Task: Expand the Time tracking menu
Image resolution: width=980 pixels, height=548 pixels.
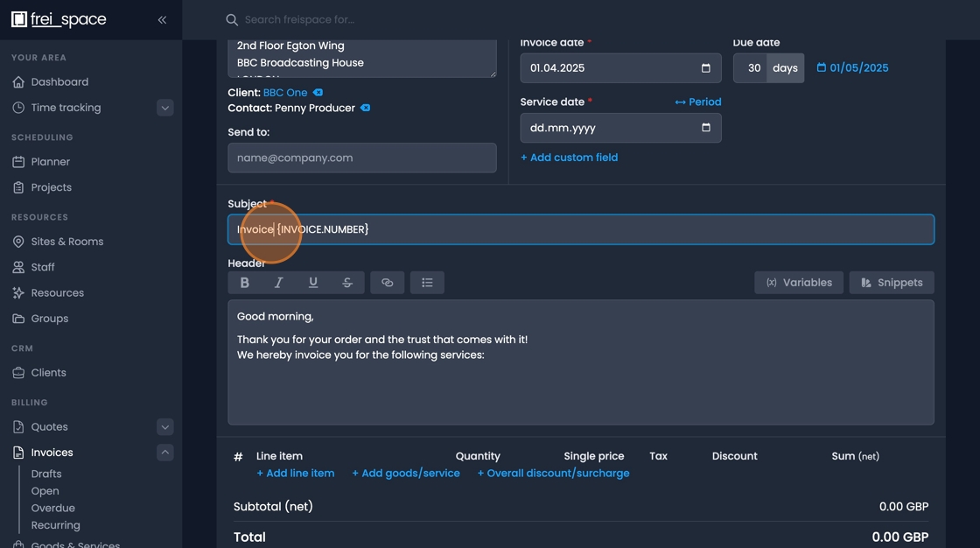Action: pyautogui.click(x=164, y=108)
